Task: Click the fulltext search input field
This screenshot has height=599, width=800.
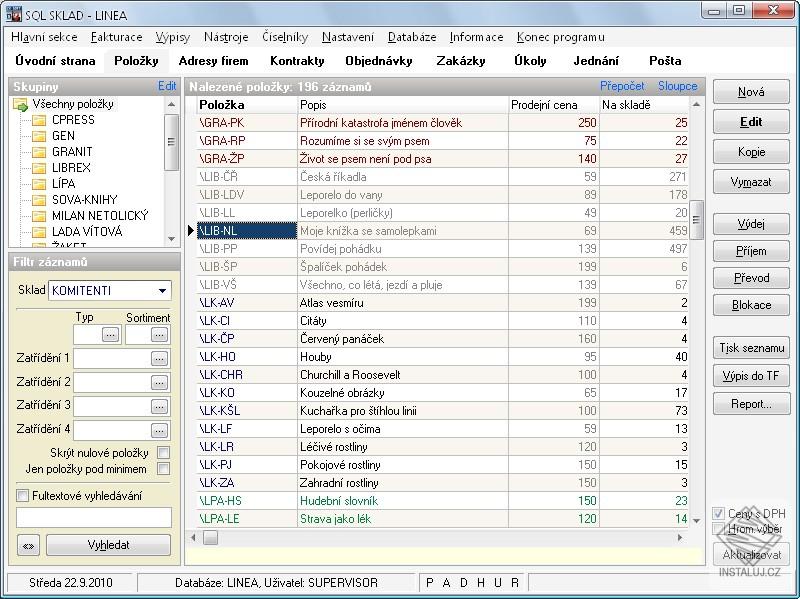Action: coord(94,517)
